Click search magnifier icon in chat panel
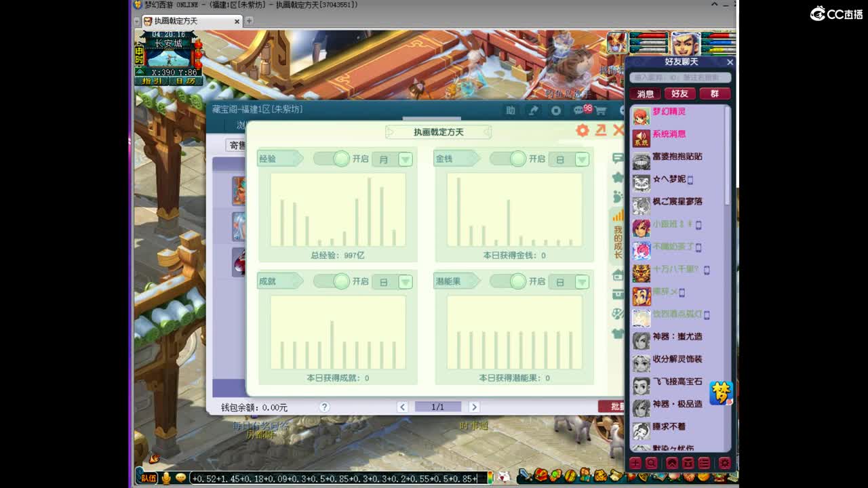The width and height of the screenshot is (868, 488). pos(651,463)
